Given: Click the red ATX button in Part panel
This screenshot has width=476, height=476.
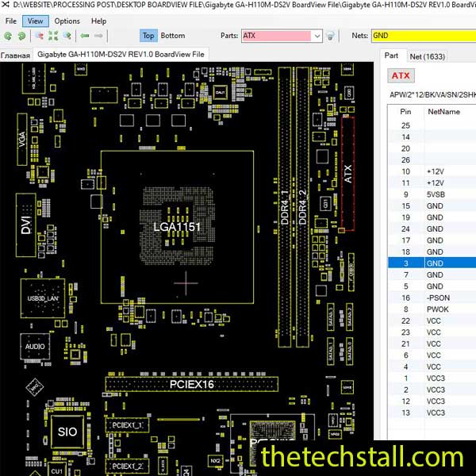Looking at the screenshot, I should [401, 76].
